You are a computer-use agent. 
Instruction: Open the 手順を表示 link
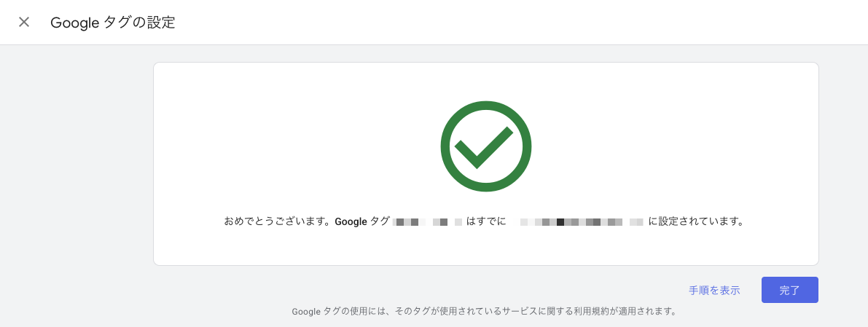(x=714, y=290)
